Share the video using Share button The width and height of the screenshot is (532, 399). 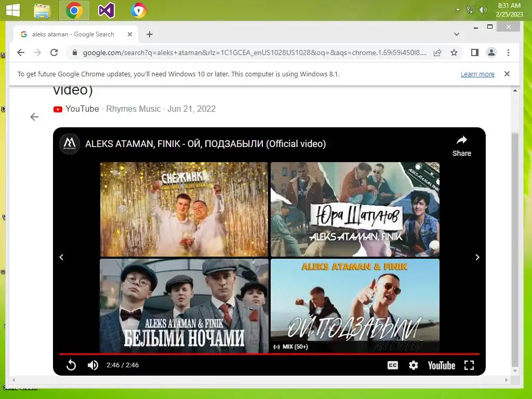pyautogui.click(x=461, y=146)
